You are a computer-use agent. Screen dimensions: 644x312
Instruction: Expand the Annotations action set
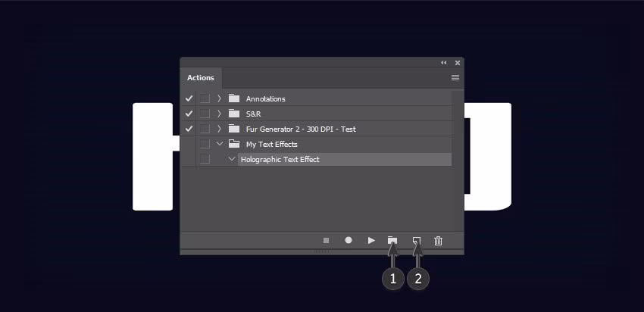pyautogui.click(x=219, y=98)
